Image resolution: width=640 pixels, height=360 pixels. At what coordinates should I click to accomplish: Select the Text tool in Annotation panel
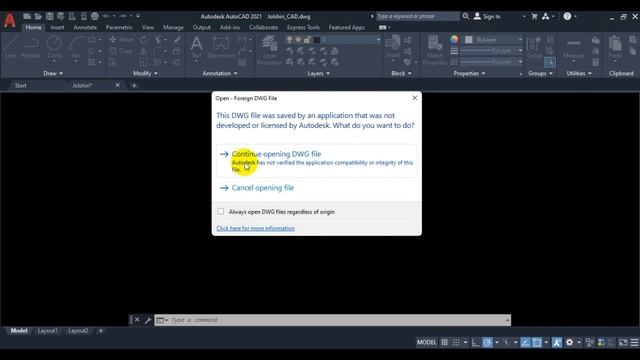[x=196, y=48]
